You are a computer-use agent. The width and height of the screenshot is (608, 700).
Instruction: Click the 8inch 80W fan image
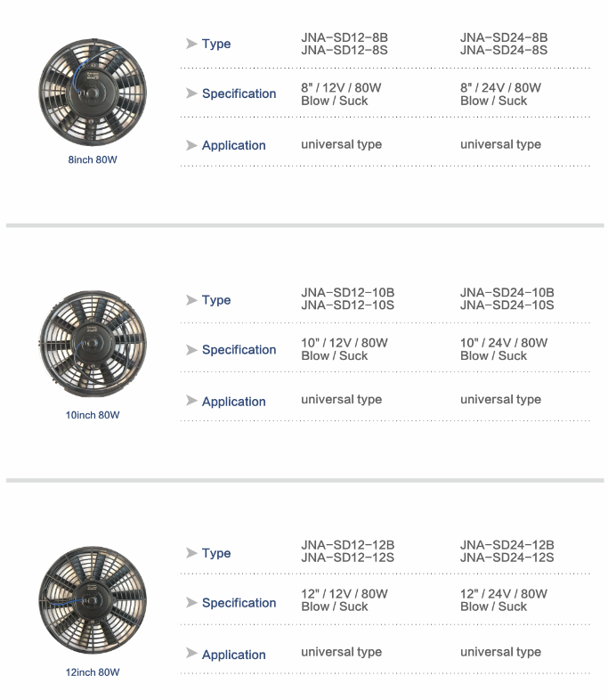point(93,93)
